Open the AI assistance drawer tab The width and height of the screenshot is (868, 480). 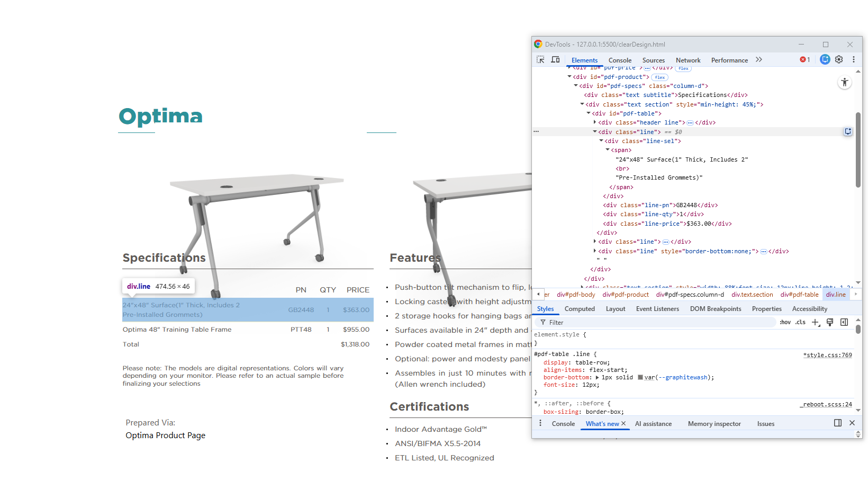653,424
